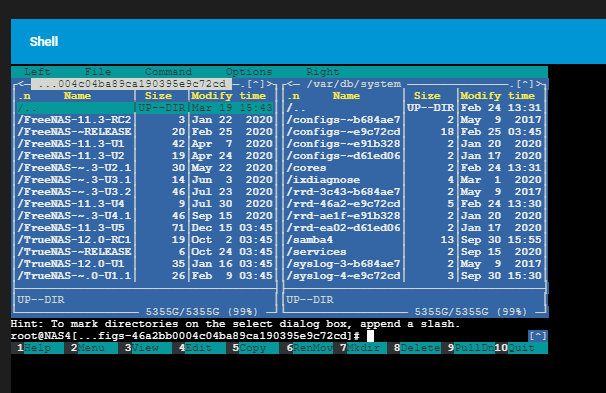Viewport: 606px width, 393px height.
Task: Select the /FreeNAS-11.3-U2 directory
Action: click(x=145, y=156)
